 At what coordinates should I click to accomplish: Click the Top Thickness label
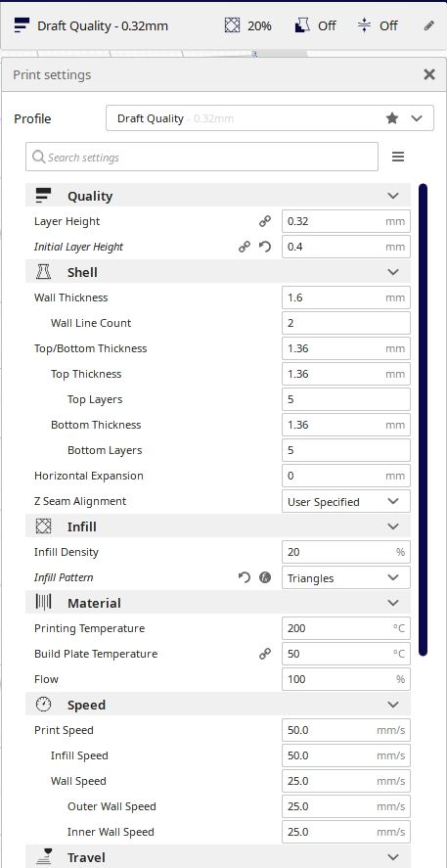[x=86, y=374]
